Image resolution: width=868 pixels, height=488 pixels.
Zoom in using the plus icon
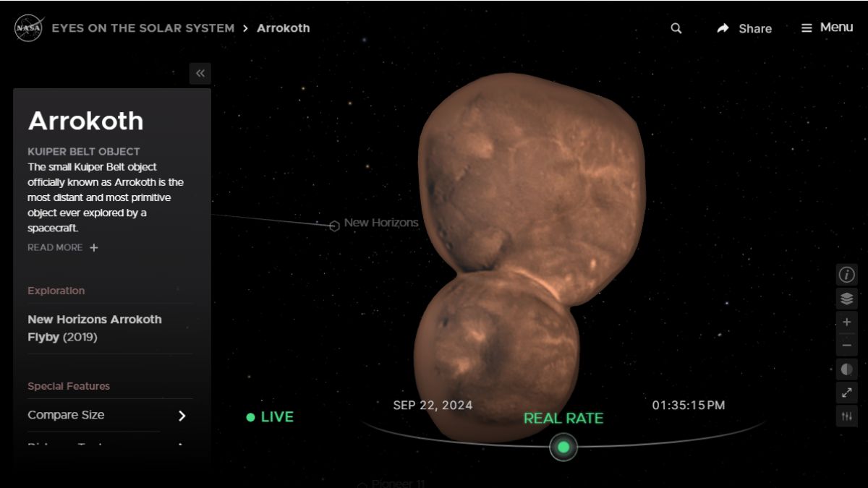click(x=846, y=322)
